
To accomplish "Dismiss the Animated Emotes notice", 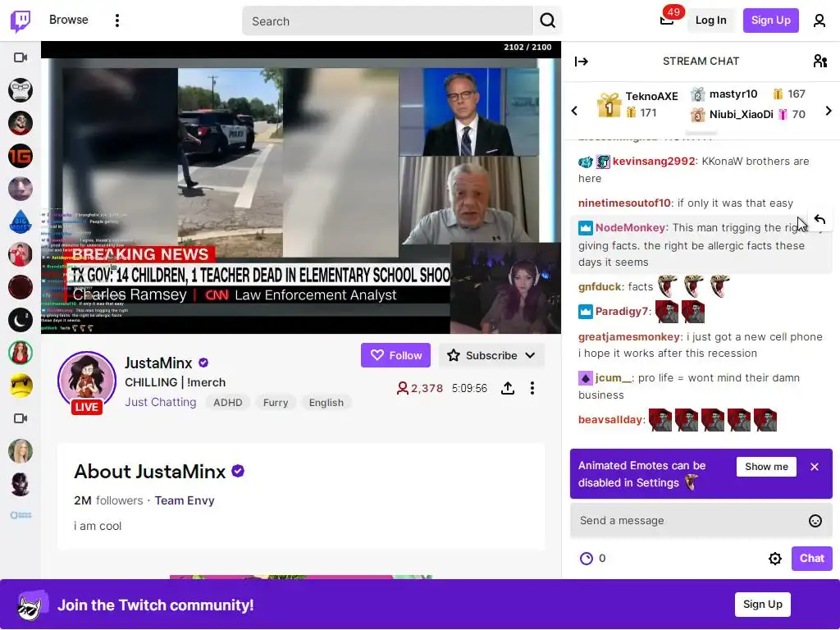I will [815, 467].
